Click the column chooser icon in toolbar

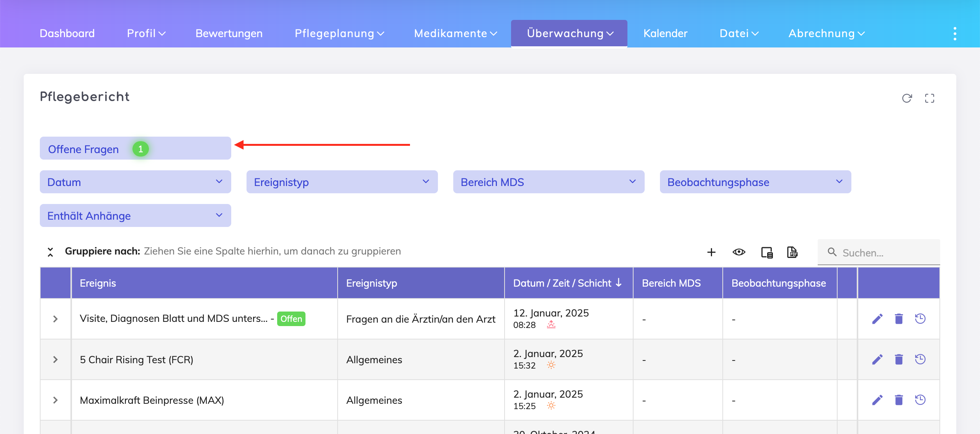pyautogui.click(x=767, y=252)
